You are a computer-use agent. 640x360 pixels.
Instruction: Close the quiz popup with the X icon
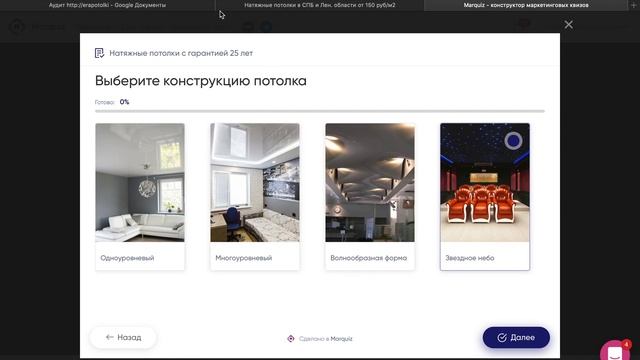pos(569,25)
